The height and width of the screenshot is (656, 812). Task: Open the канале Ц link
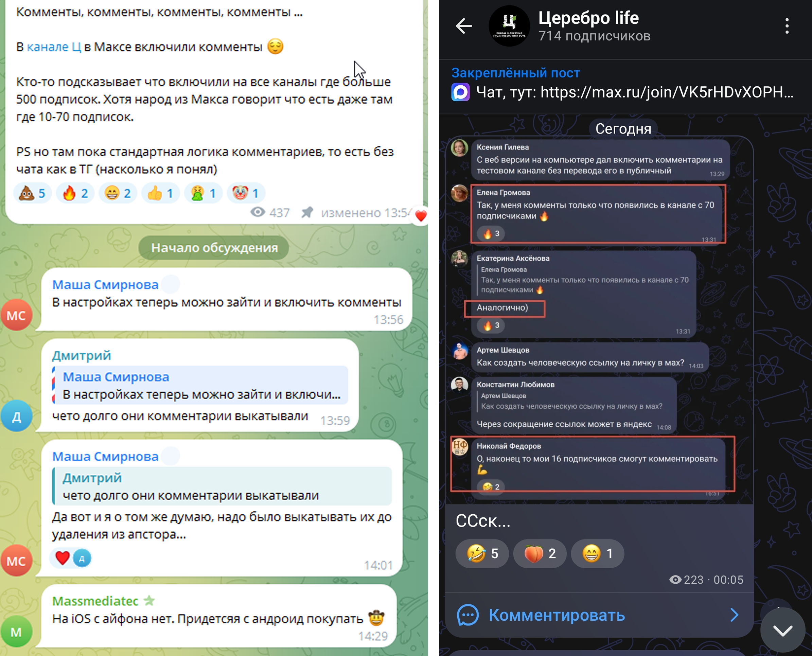click(54, 47)
